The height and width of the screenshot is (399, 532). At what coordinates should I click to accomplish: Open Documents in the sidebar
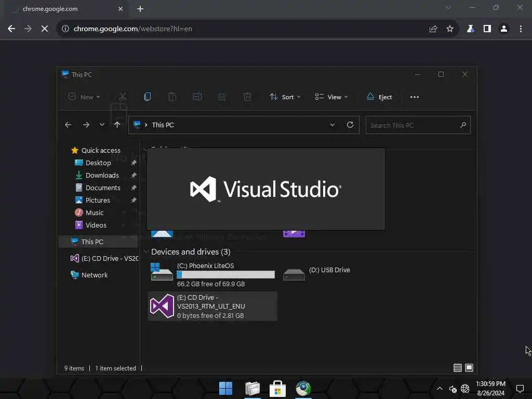(x=98, y=188)
